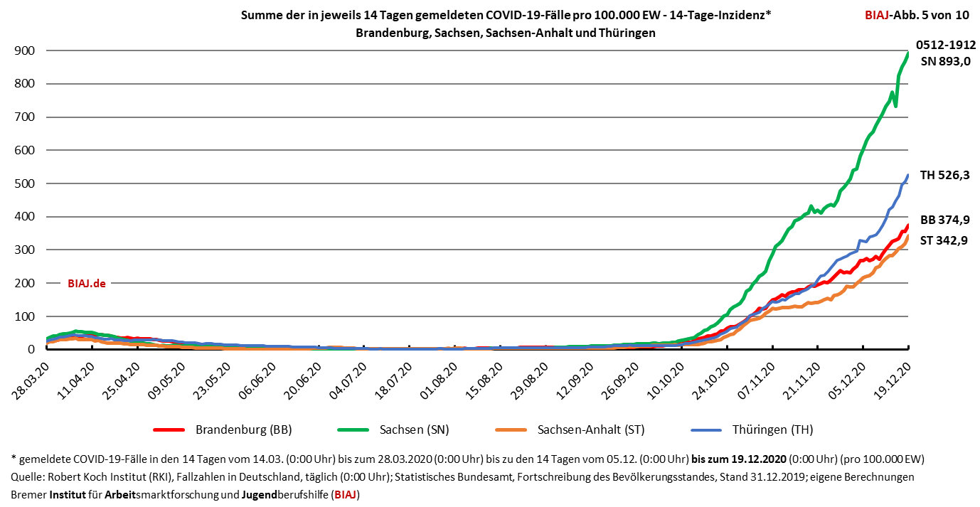Click the blue Thüringen curve endpoint near 526
The height and width of the screenshot is (507, 980).
click(908, 175)
